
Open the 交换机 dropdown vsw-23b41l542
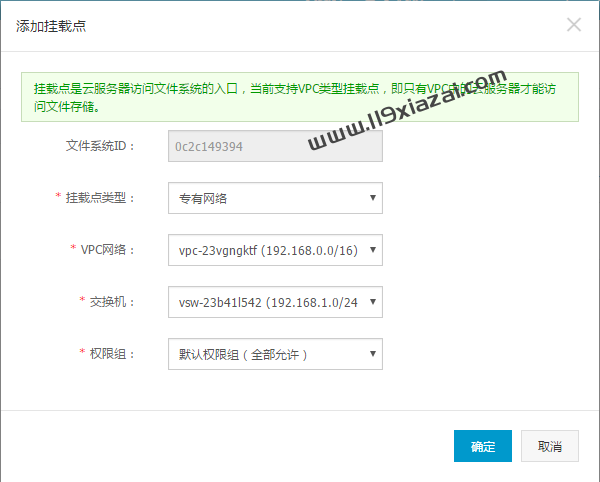click(x=275, y=302)
